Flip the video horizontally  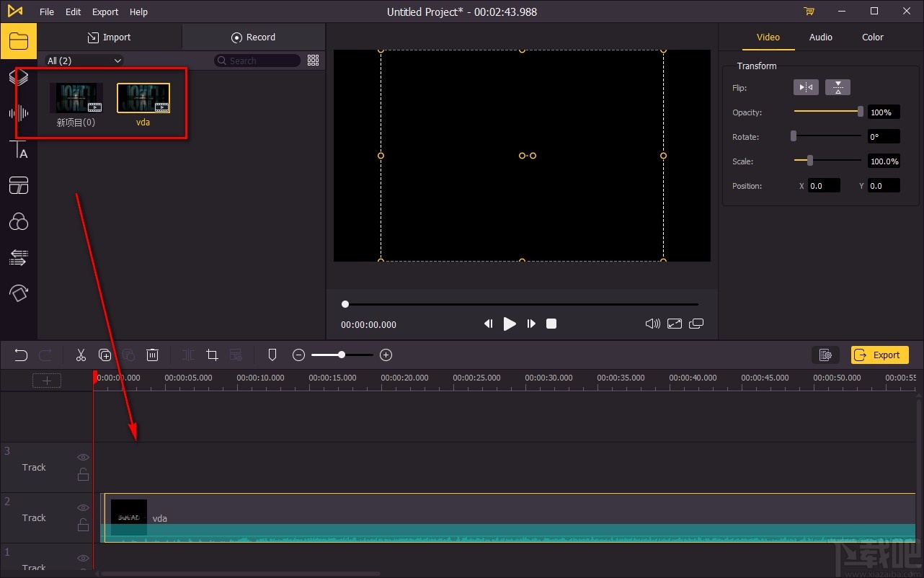coord(806,88)
